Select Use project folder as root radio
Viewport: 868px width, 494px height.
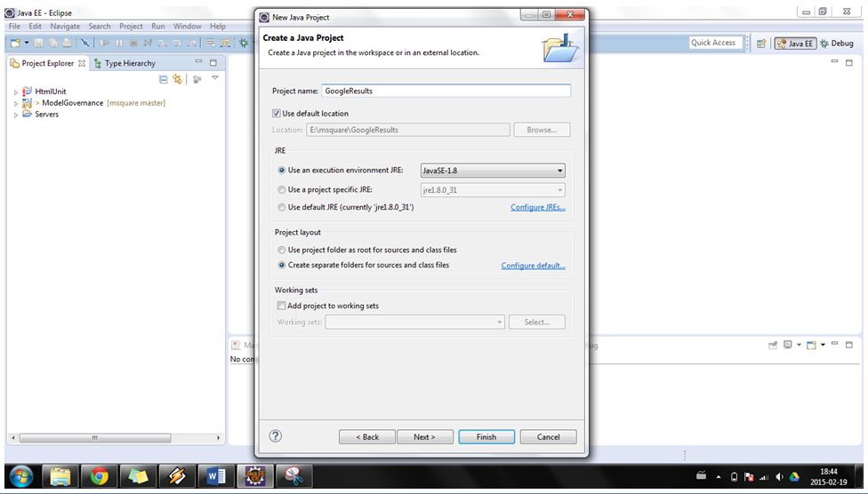(x=282, y=250)
